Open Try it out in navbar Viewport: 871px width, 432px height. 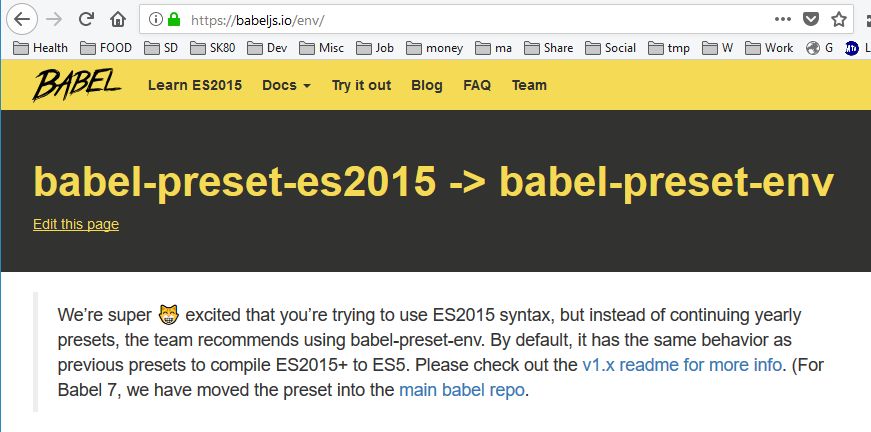[361, 85]
